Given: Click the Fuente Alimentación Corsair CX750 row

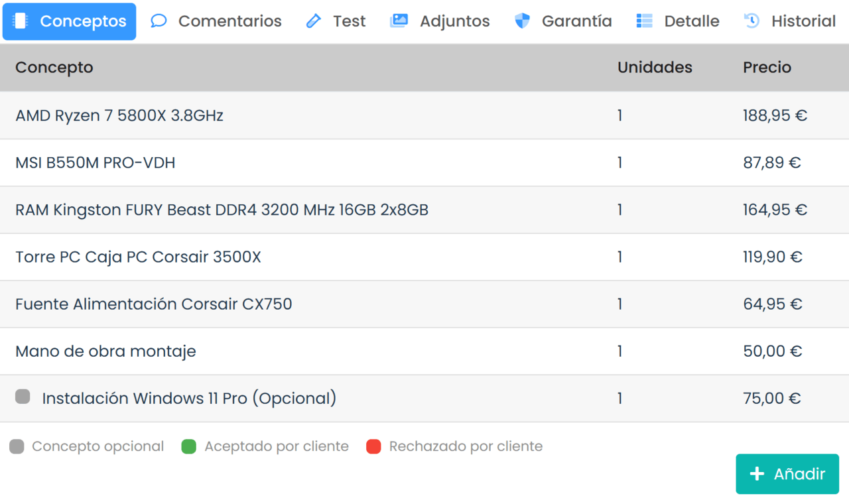Looking at the screenshot, I should click(x=153, y=304).
